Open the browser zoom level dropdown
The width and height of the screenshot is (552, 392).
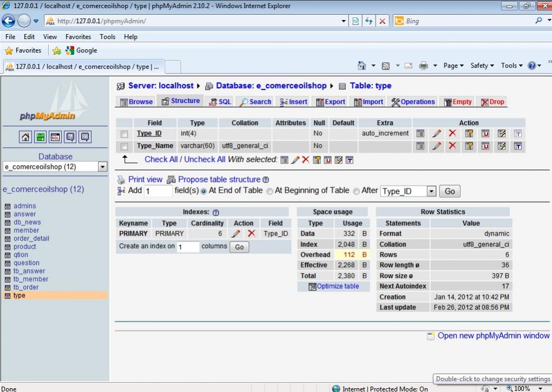(540, 388)
